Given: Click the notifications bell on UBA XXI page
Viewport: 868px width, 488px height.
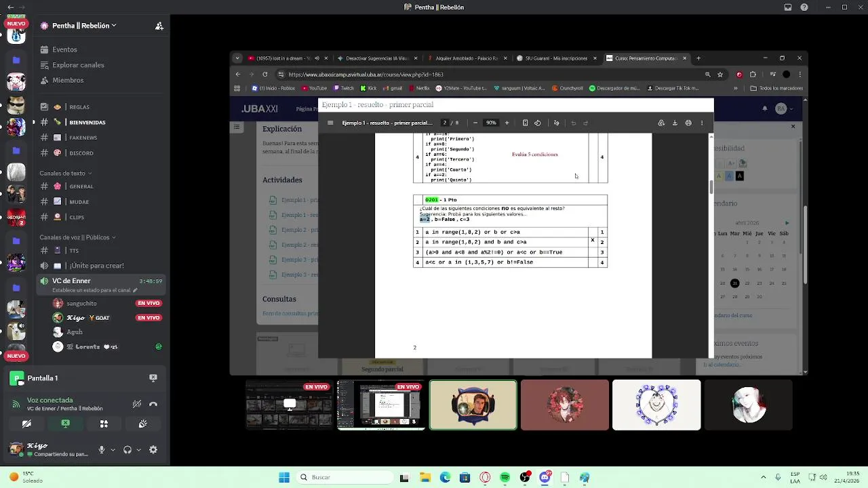Looking at the screenshot, I should coord(765,108).
